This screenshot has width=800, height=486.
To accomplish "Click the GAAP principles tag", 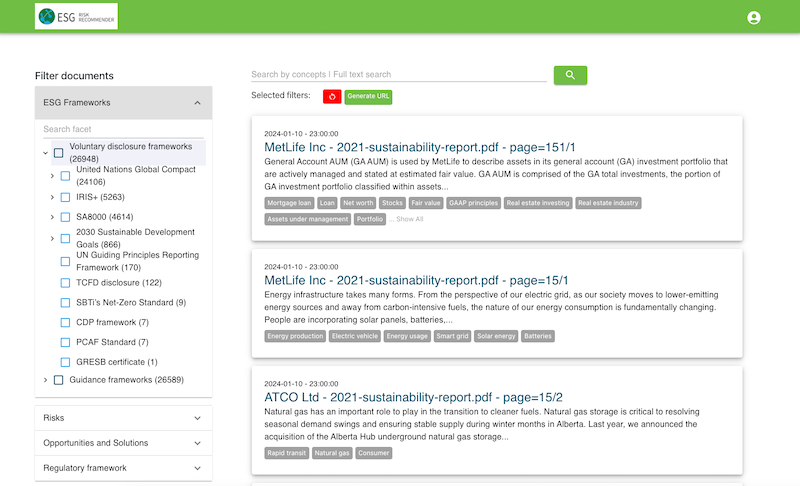I will [473, 203].
